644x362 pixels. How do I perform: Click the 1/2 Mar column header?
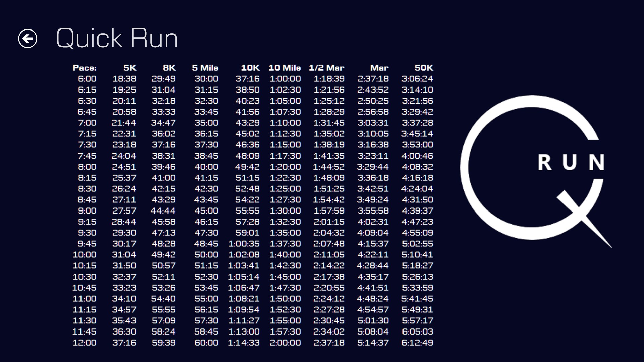[326, 68]
